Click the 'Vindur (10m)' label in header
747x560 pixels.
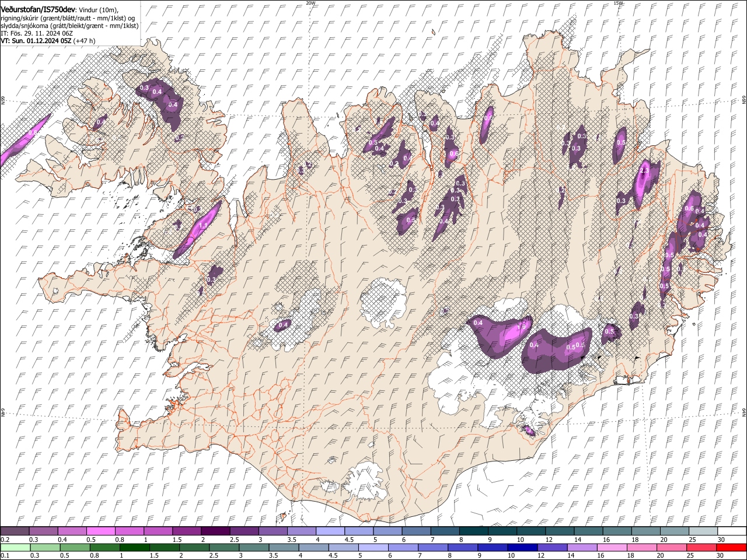[x=98, y=10]
